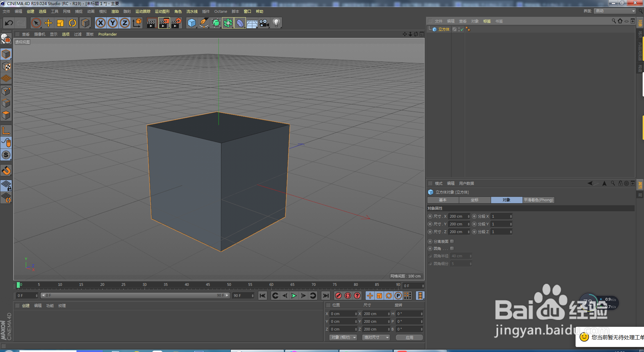Screen dimensions: 644x352
Task: Switch to Points mode
Action: (x=6, y=91)
